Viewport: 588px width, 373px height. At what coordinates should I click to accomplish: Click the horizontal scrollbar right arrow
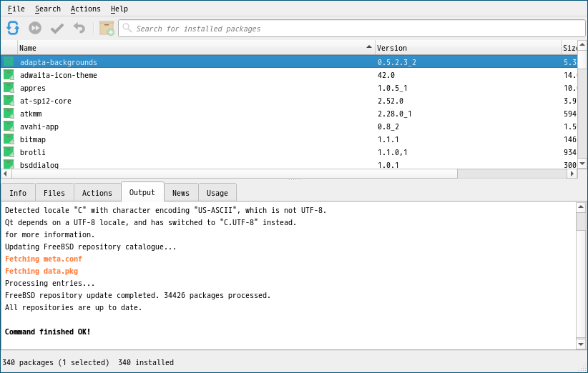pos(572,174)
